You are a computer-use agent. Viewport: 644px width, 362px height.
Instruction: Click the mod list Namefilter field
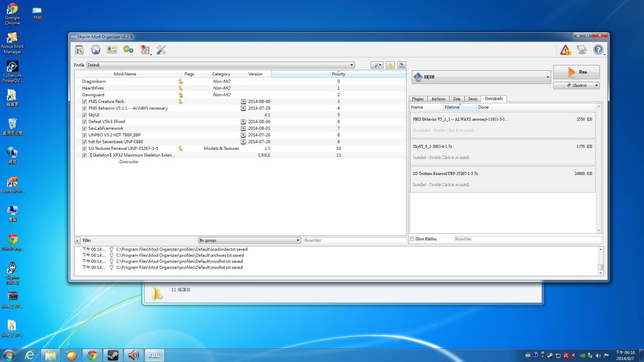point(355,240)
